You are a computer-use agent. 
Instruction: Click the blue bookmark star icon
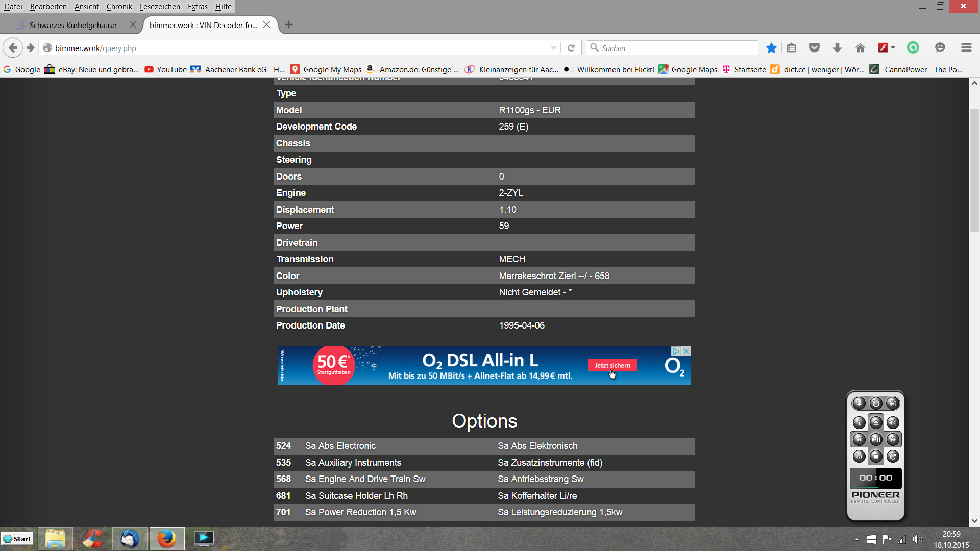click(771, 48)
